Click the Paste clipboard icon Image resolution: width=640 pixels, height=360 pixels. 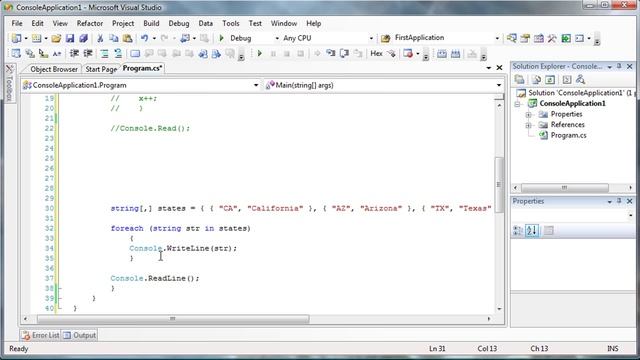click(127, 38)
